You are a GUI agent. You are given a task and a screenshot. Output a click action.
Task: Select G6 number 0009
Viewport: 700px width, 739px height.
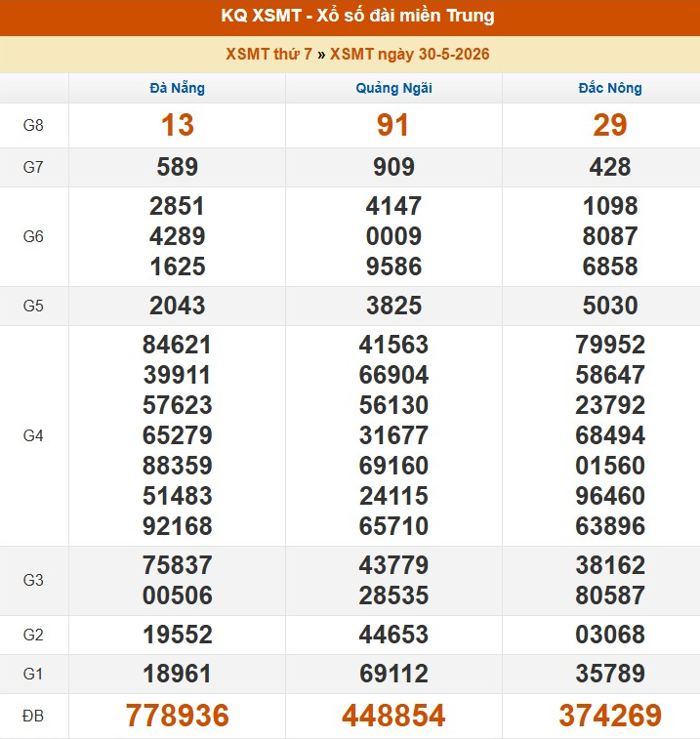click(x=393, y=236)
